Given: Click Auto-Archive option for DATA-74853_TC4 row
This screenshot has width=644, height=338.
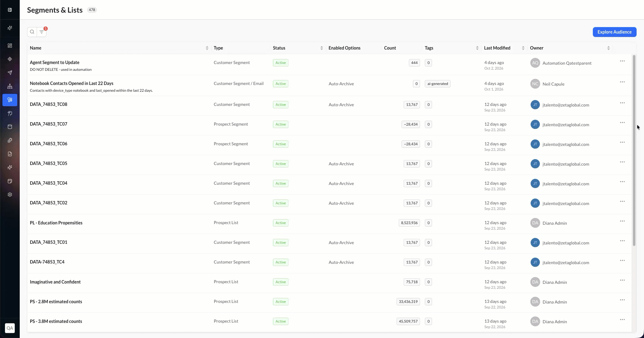Looking at the screenshot, I should point(341,262).
